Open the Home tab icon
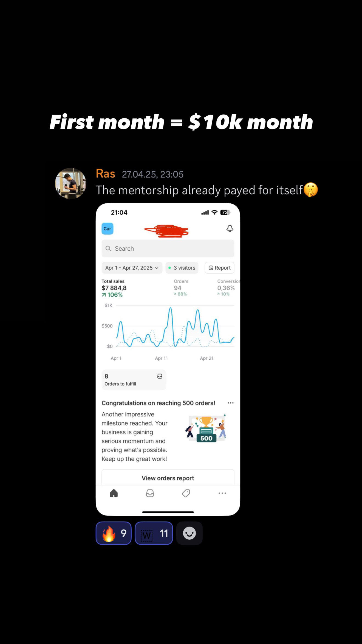 coord(114,493)
